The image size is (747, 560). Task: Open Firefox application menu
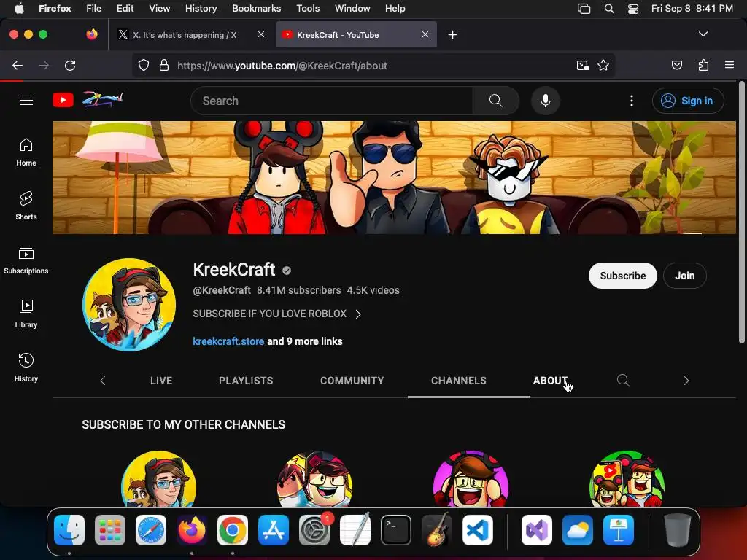[729, 65]
